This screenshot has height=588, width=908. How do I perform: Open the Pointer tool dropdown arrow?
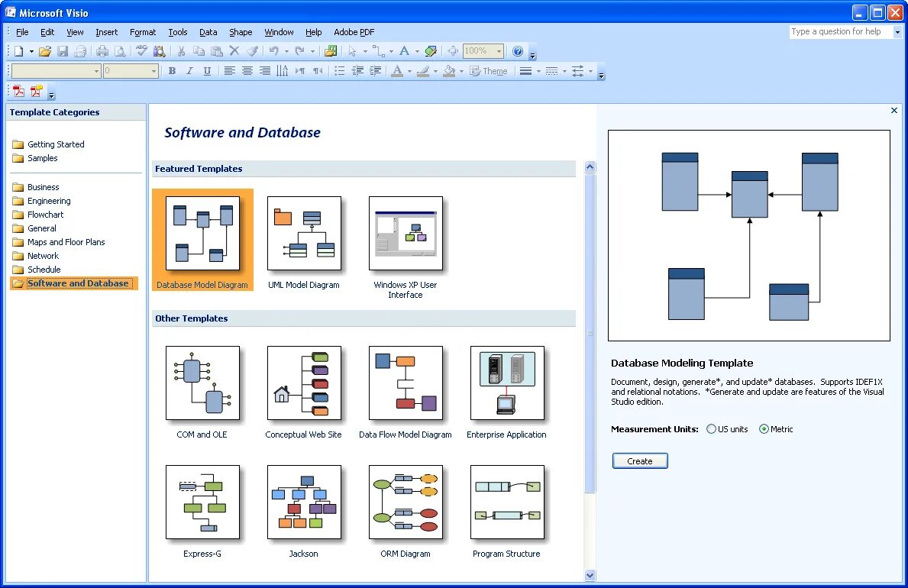(x=365, y=51)
